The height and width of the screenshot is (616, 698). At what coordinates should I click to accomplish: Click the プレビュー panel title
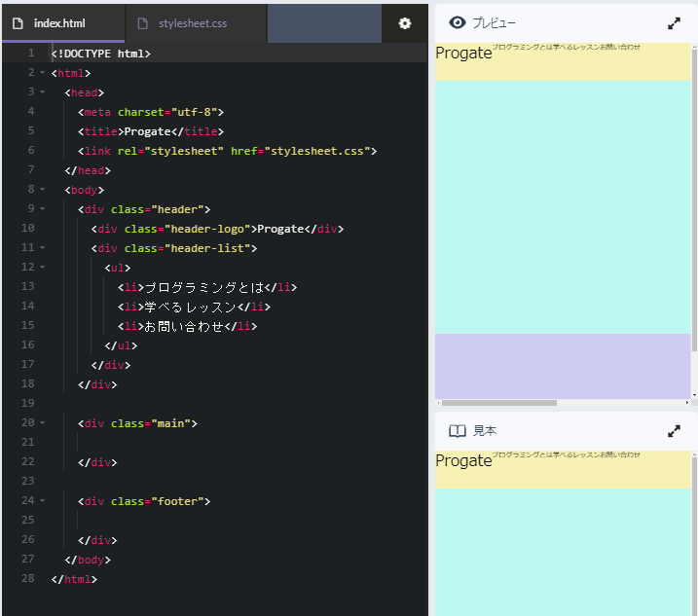coord(494,22)
